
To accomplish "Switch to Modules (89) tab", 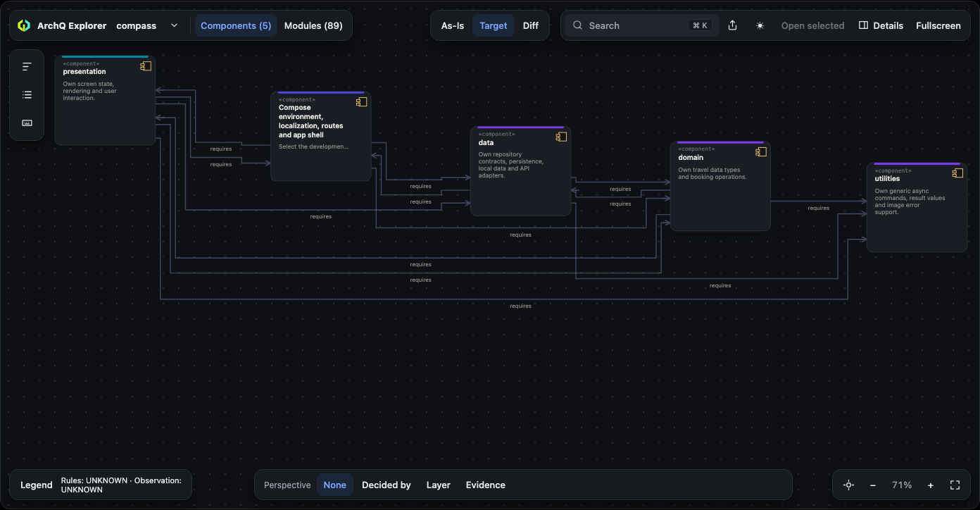I will pos(313,25).
